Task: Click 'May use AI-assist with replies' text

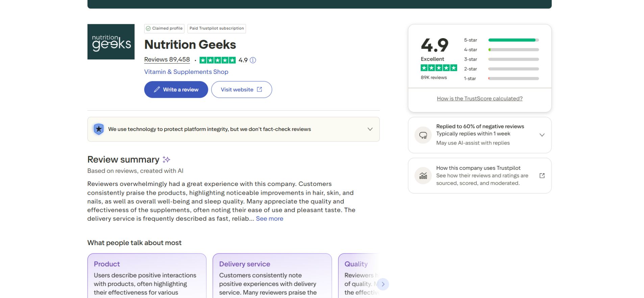Action: tap(473, 143)
